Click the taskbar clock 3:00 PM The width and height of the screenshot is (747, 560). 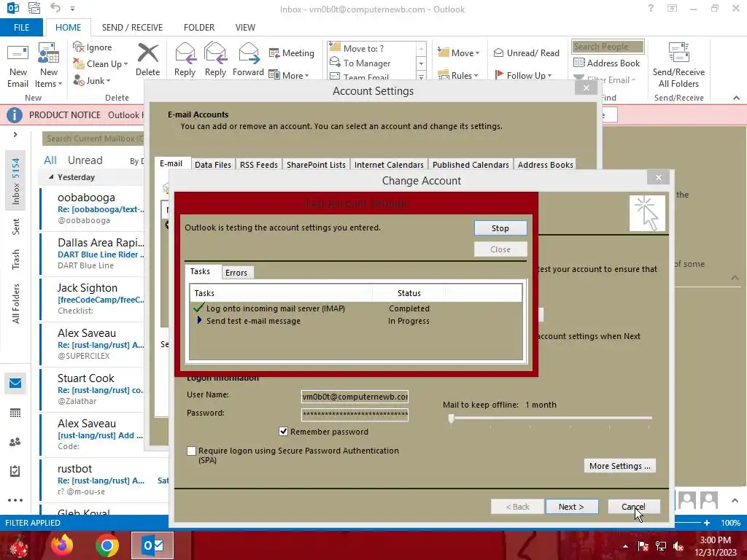(x=715, y=540)
